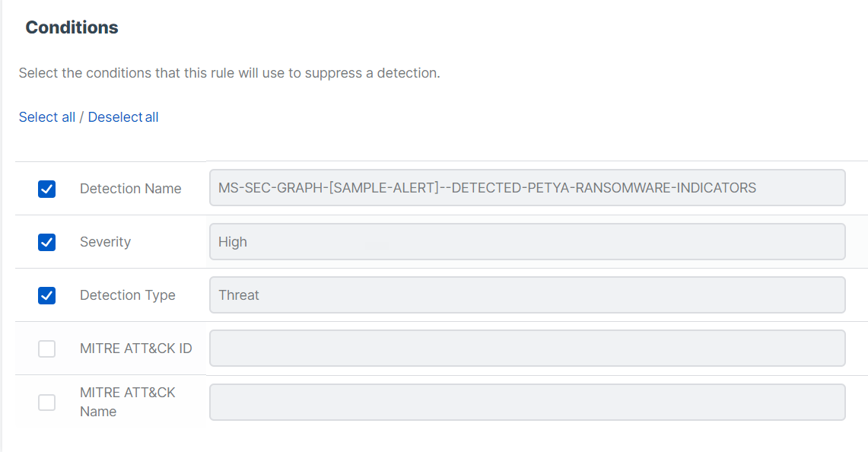Click the Conditions section heading
The height and width of the screenshot is (452, 868).
click(72, 27)
